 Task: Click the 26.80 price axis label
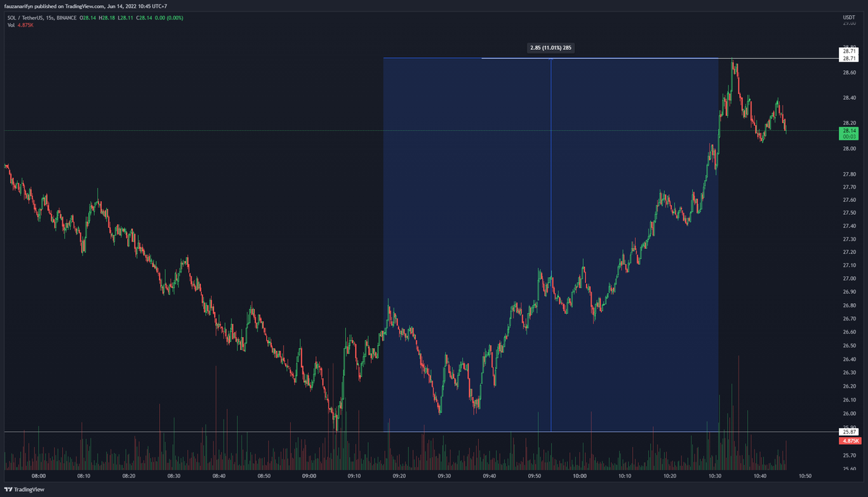tap(849, 305)
